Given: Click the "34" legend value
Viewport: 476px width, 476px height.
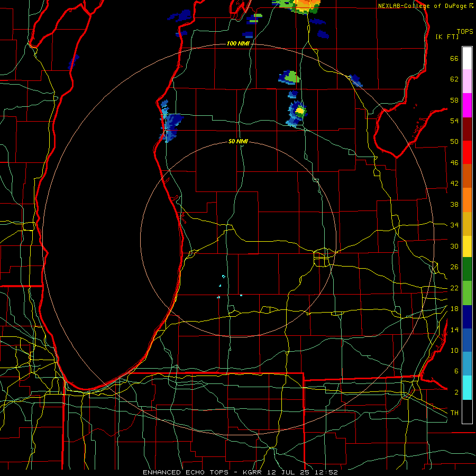Looking at the screenshot, I should (454, 225).
